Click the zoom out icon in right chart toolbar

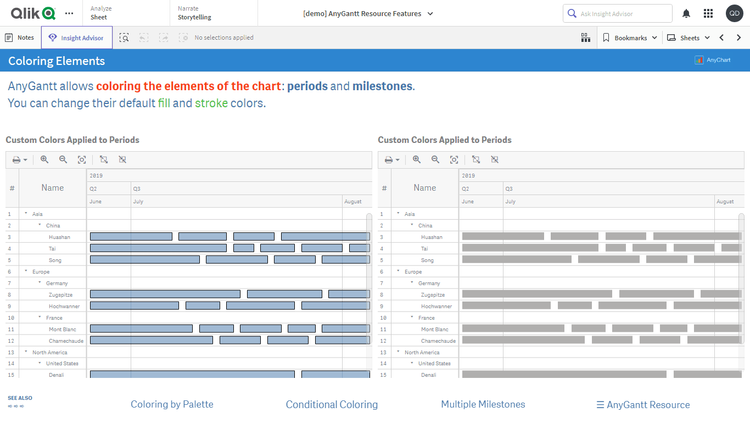[x=435, y=160]
